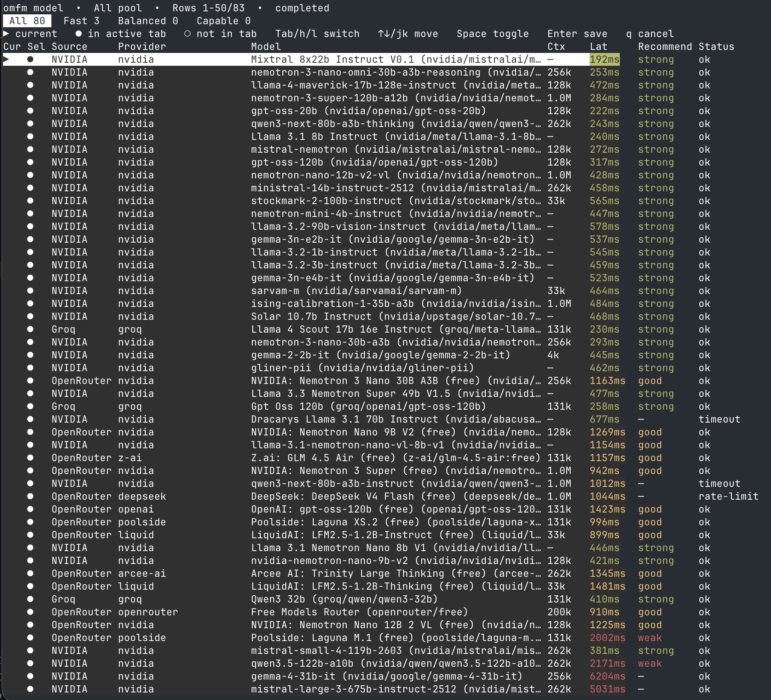Click the 'weak' rating on Laguna M.1 row

650,638
